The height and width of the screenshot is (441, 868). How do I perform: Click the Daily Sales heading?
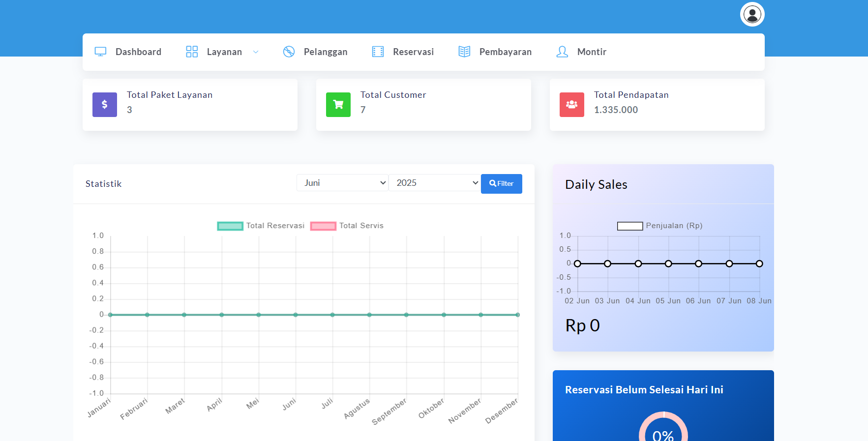(597, 184)
